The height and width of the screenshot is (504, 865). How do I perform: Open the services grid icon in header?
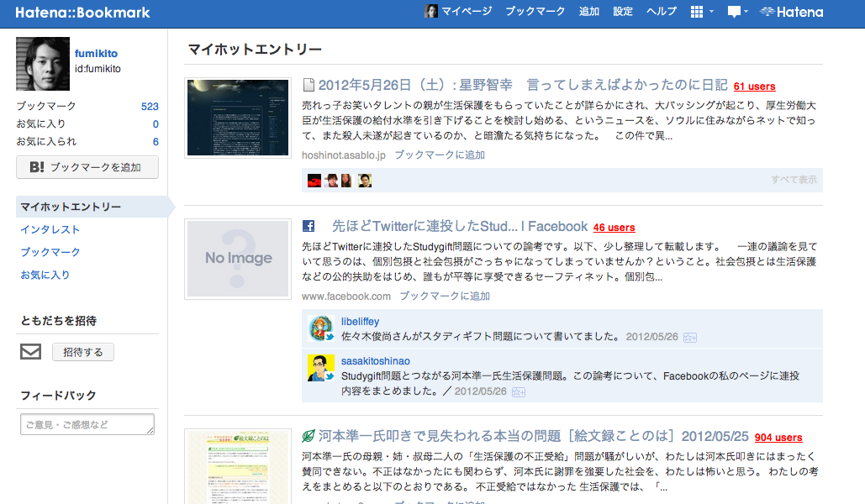(x=696, y=12)
